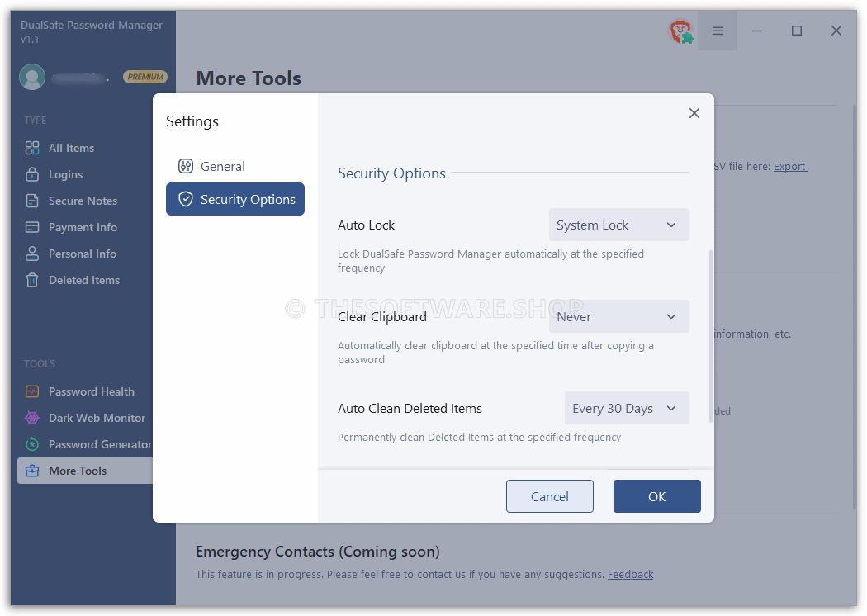Click the More Tools page heading
This screenshot has width=867, height=616.
click(249, 78)
